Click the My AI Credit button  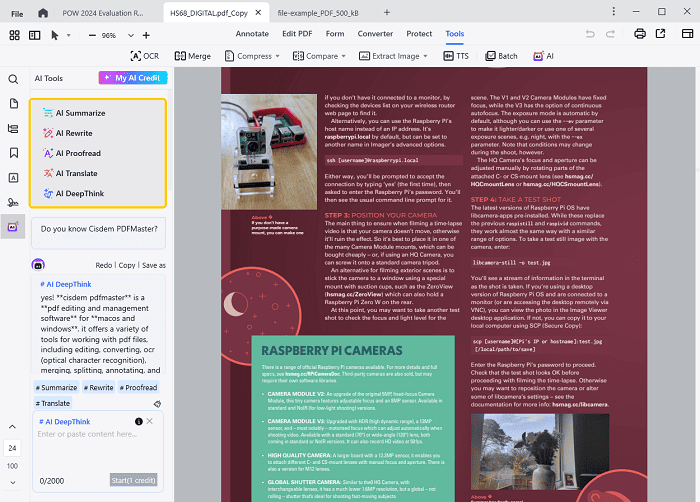point(133,78)
